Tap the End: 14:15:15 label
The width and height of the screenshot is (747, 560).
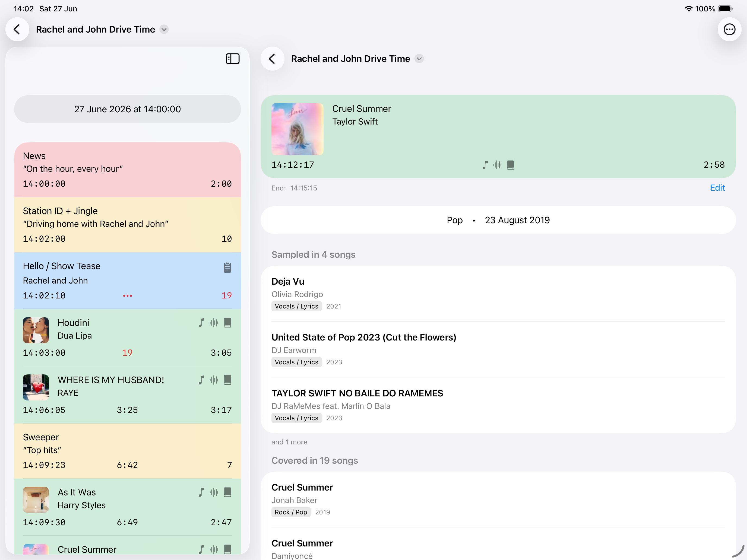click(294, 188)
